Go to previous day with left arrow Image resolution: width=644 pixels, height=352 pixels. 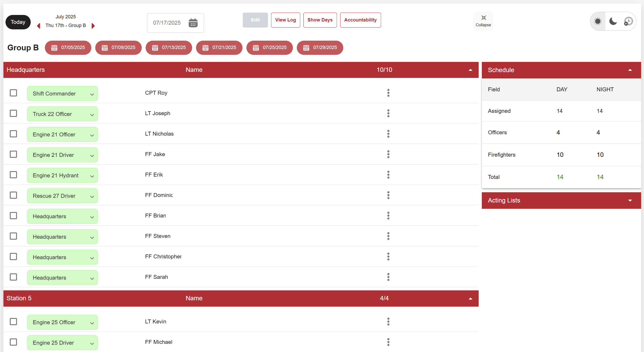point(39,26)
